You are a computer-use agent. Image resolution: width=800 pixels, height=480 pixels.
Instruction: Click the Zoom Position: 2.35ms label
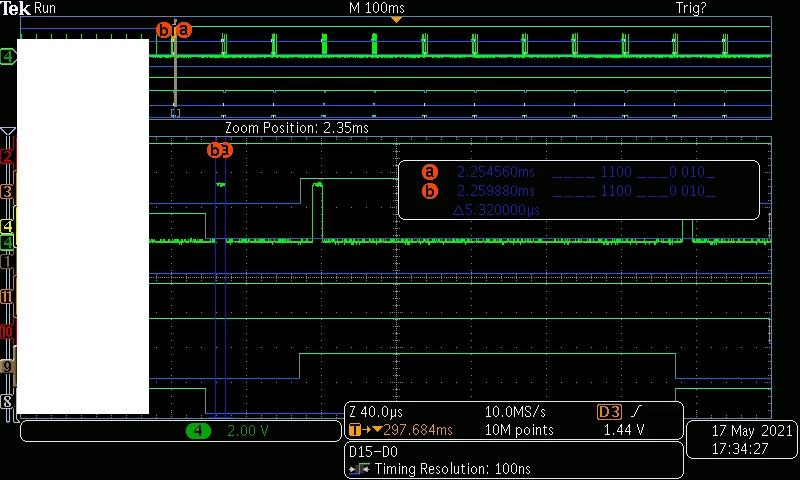[296, 128]
